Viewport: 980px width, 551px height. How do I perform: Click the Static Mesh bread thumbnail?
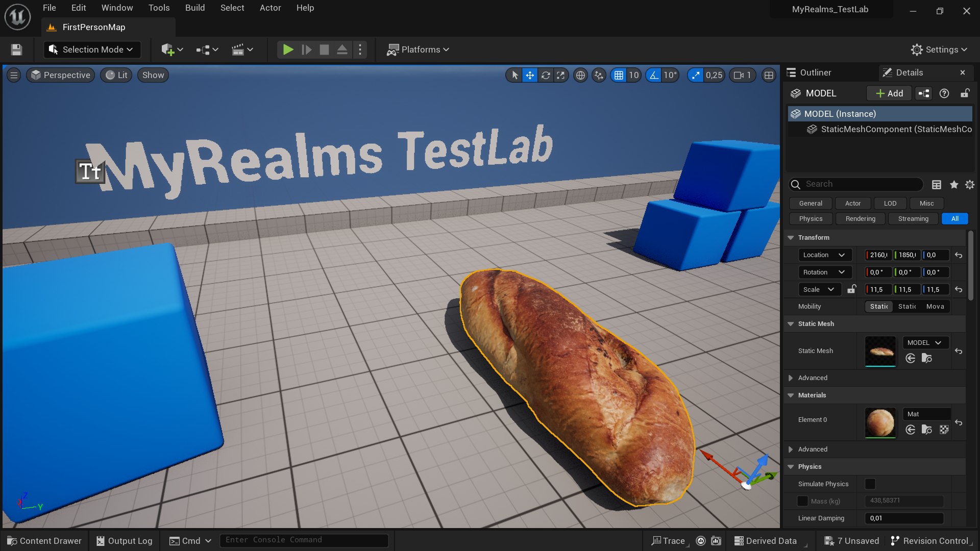[x=880, y=351]
